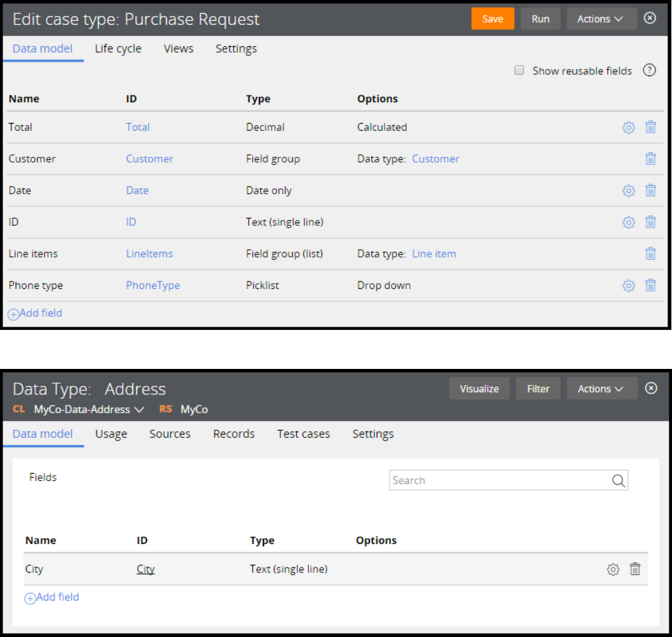The height and width of the screenshot is (637, 672).
Task: Open settings gear for Total field
Action: (628, 128)
